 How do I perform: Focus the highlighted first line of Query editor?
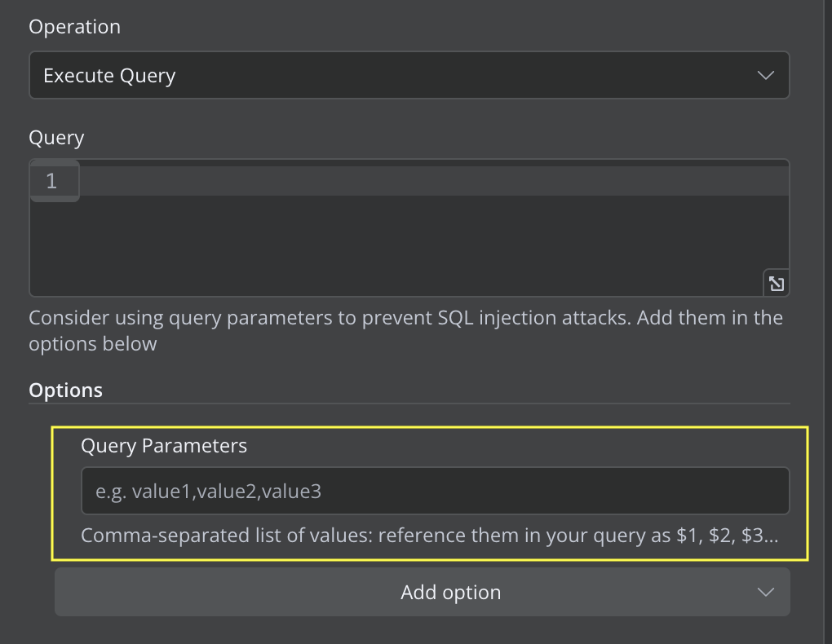point(432,181)
